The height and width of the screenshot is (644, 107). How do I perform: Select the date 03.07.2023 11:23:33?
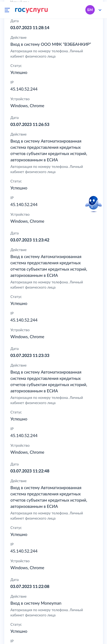pos(30,356)
